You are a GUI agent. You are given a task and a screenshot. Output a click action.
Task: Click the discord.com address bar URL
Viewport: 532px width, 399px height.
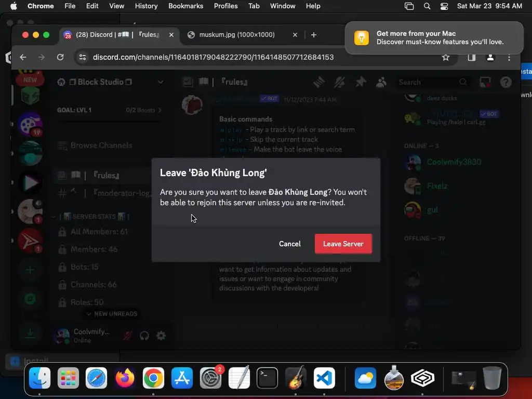click(x=213, y=57)
